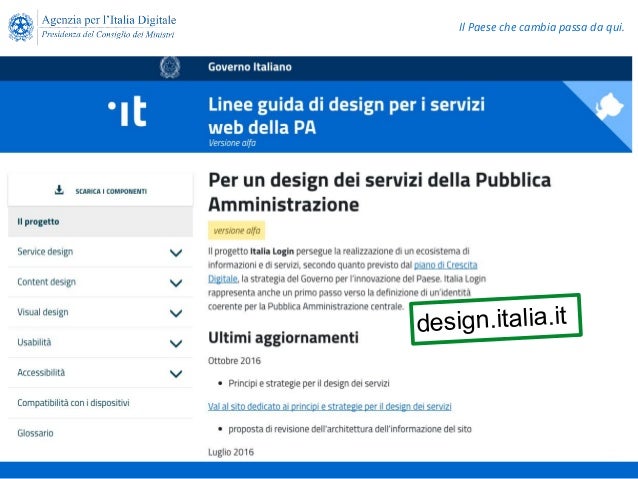Viewport: 638px width, 479px height.
Task: Click 'proposta di revisione dell'architettura' bullet
Action: tap(350, 429)
